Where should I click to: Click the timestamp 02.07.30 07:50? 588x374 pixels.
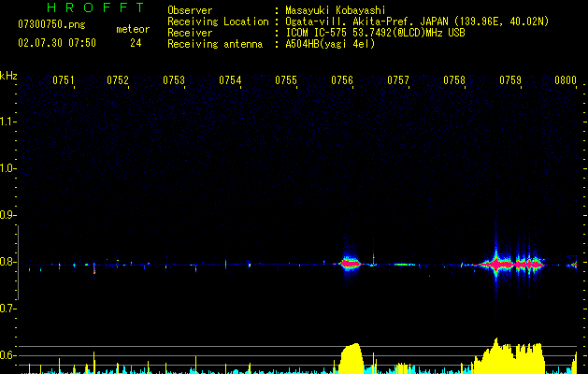click(57, 43)
